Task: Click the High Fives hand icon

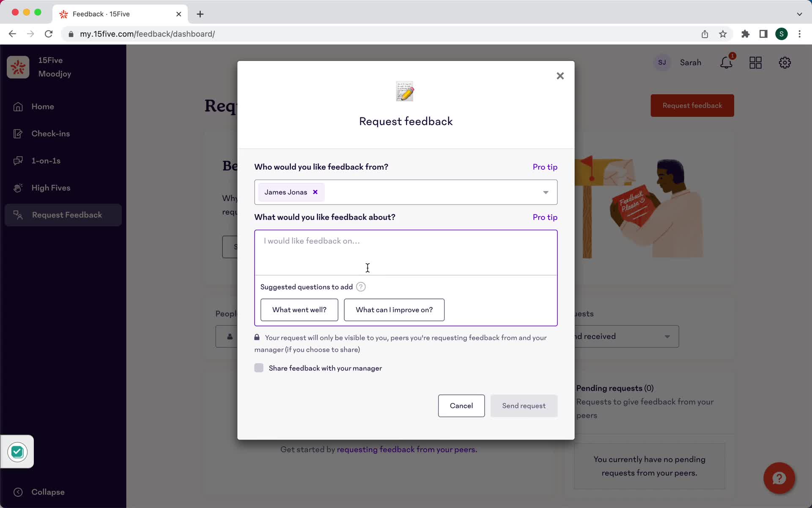Action: click(x=18, y=188)
